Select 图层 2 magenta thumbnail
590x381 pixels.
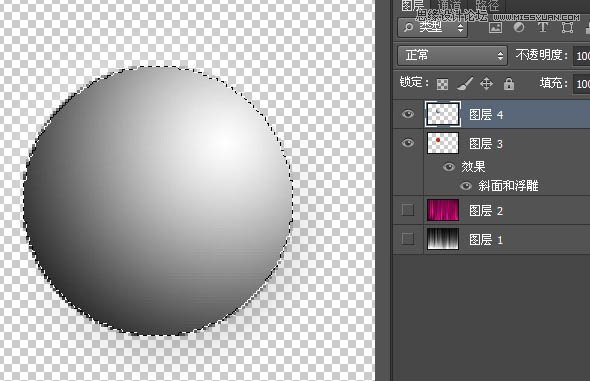click(443, 210)
